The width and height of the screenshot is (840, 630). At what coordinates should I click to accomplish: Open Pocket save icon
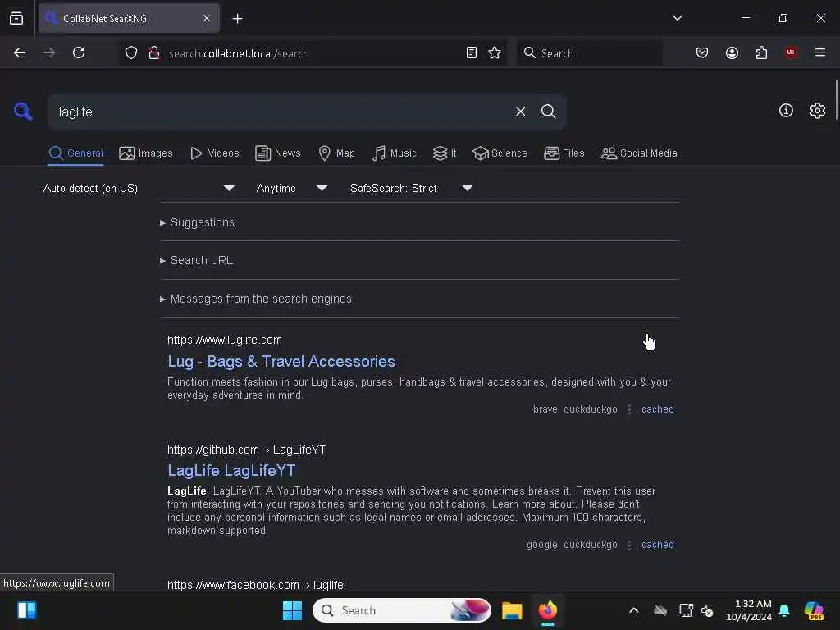[702, 52]
